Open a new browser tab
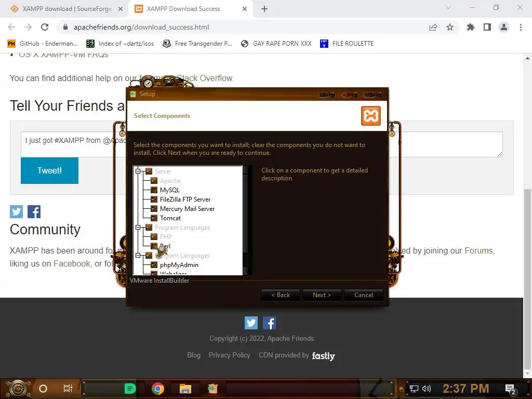 tap(264, 9)
